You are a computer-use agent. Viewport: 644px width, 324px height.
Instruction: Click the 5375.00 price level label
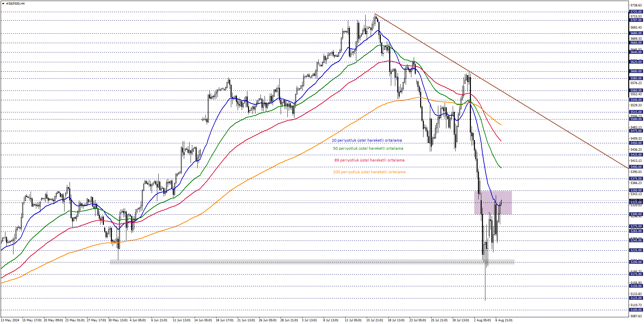click(x=636, y=179)
